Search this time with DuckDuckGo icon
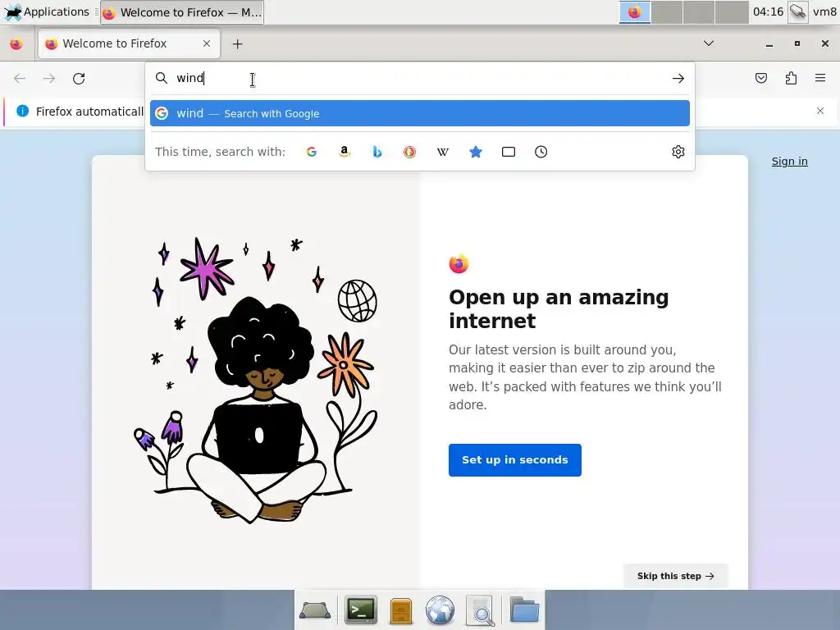 (410, 152)
